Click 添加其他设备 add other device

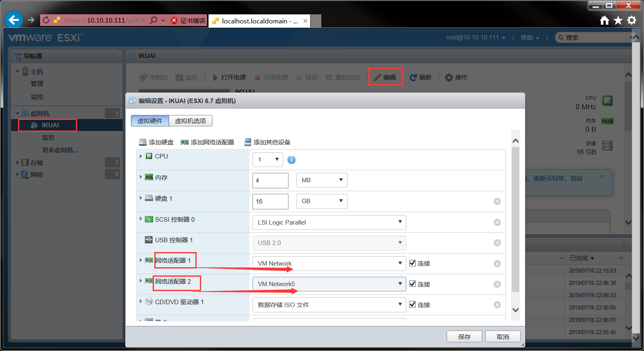[x=267, y=142]
